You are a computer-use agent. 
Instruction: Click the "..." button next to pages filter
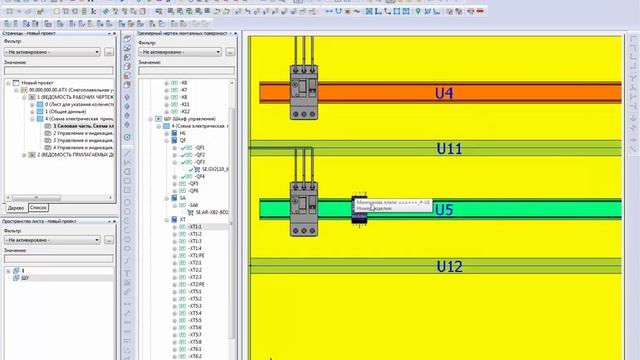pyautogui.click(x=109, y=52)
